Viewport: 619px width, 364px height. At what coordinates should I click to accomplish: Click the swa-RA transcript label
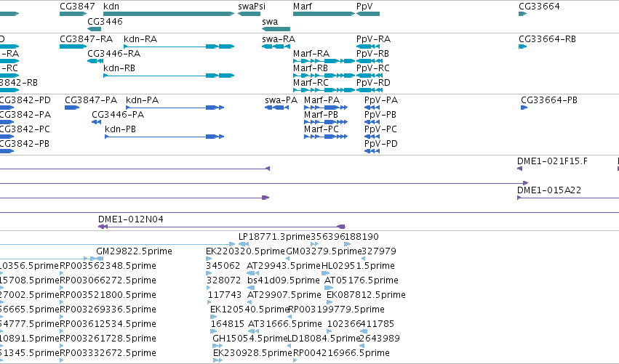(x=279, y=39)
